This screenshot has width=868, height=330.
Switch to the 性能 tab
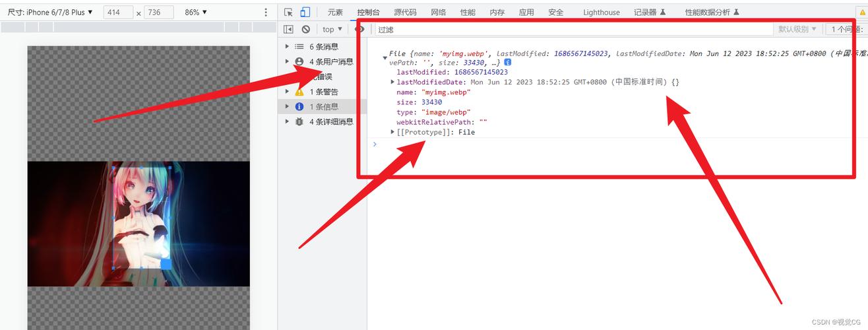click(468, 12)
